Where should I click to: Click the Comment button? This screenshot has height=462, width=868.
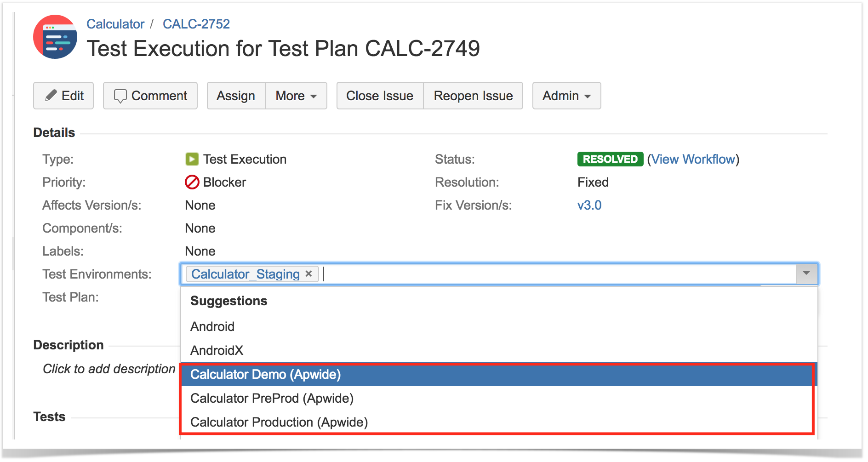click(150, 96)
